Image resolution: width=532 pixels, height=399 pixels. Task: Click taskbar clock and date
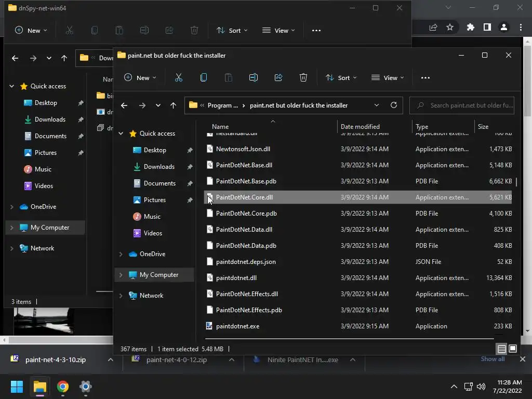(x=508, y=387)
